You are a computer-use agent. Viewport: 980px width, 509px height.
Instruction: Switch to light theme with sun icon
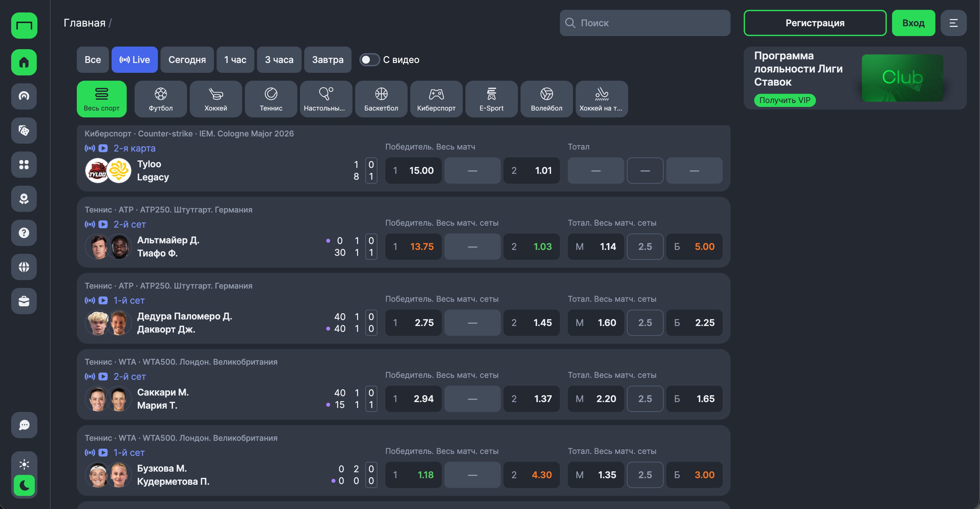(24, 464)
